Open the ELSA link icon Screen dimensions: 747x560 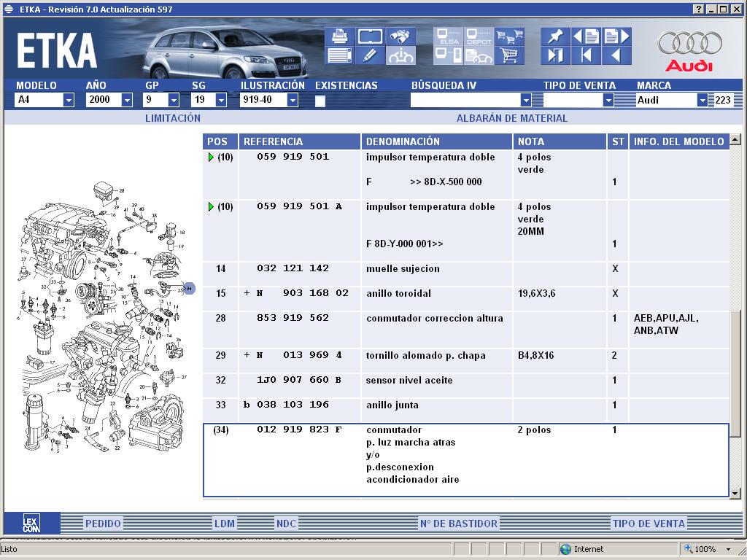[x=449, y=36]
